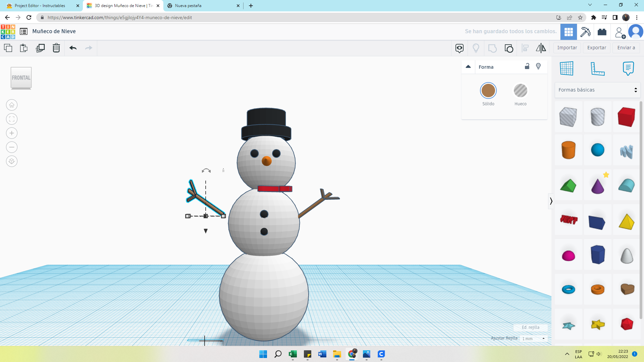Click the Importar button
644x362 pixels.
coord(567,48)
